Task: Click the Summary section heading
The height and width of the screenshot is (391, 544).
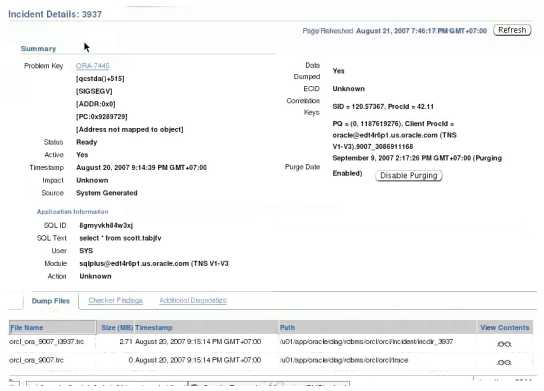Action: [38, 49]
